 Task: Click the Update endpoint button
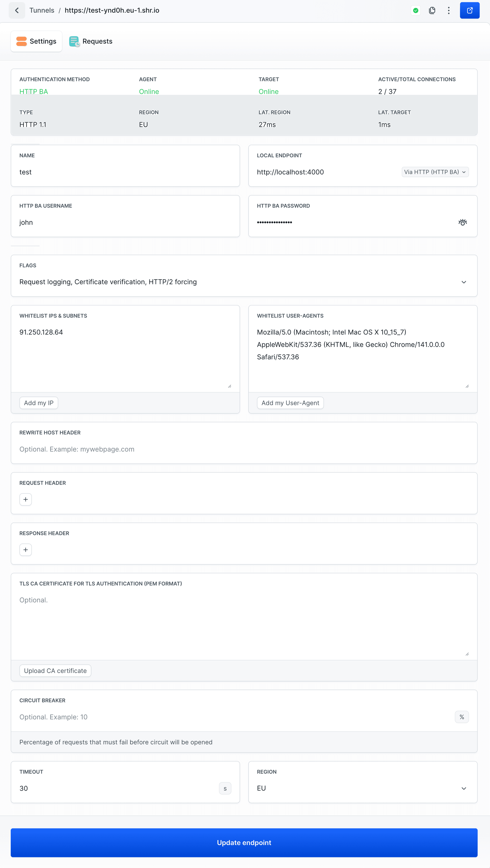pyautogui.click(x=244, y=843)
